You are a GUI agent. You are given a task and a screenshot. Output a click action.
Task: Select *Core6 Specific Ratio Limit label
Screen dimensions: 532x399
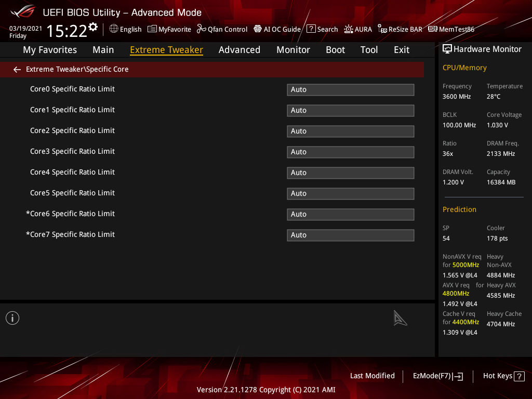pyautogui.click(x=70, y=214)
